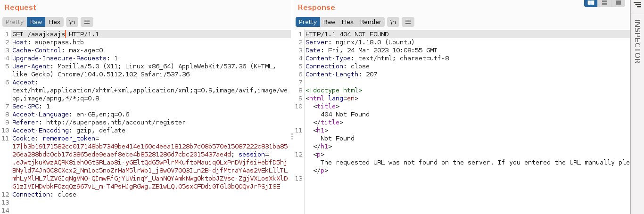Show the Render tab in Response
Viewport: 644px width, 214px height.
tap(371, 22)
